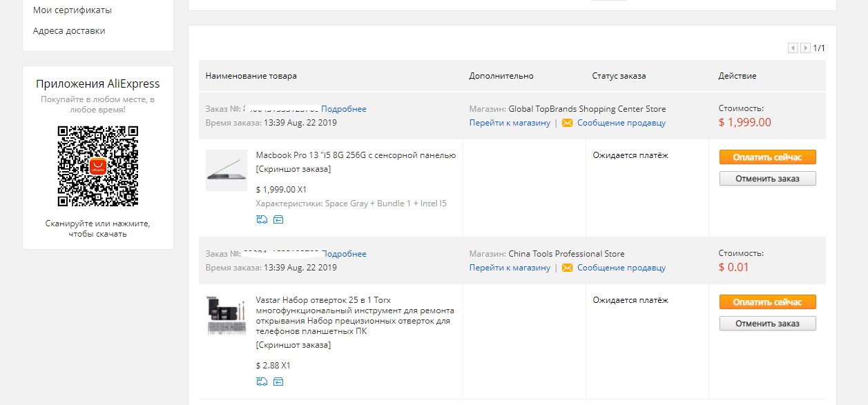Open Подробнее link for the $0.01 order
This screenshot has width=868, height=405.
[344, 254]
